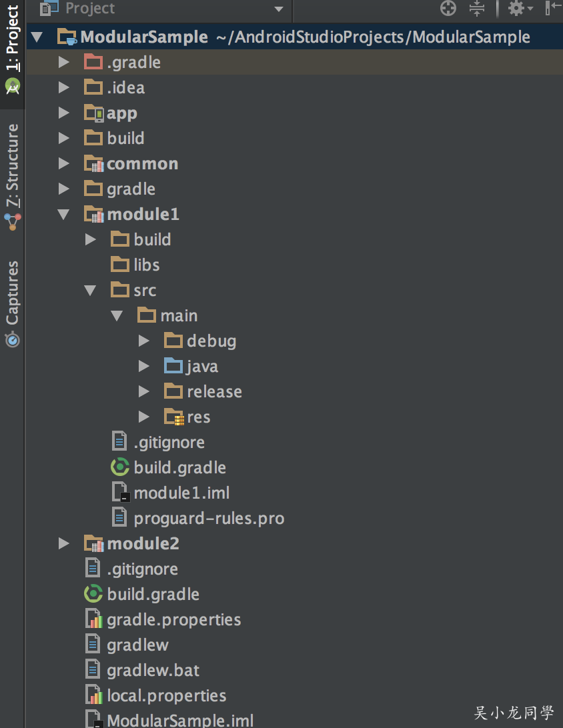Collapse the module1 tree arrow
This screenshot has width=563, height=728.
coord(63,214)
